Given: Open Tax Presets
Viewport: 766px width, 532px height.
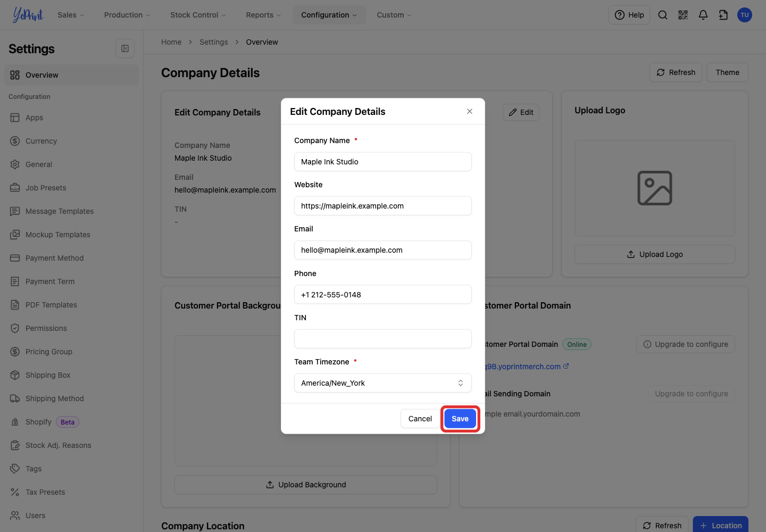Looking at the screenshot, I should 71,492.
